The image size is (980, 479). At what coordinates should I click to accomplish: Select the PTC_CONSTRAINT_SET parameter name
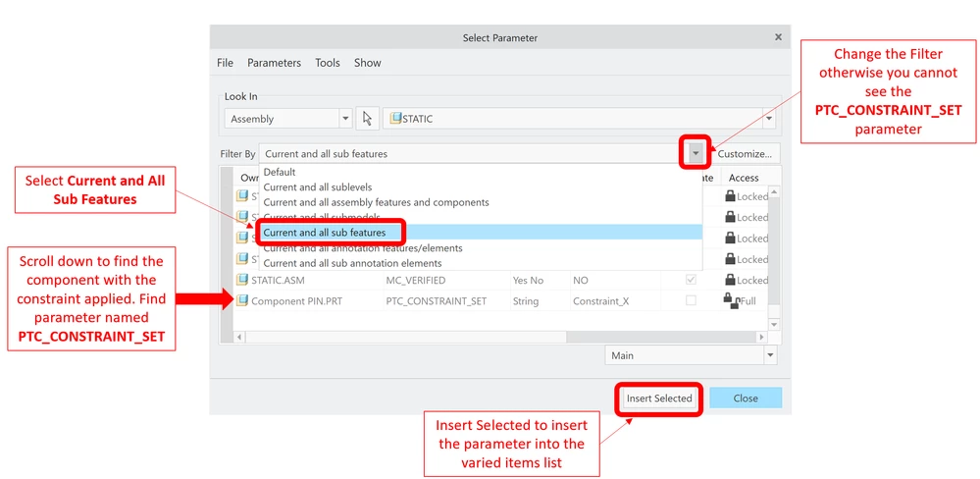tap(437, 300)
